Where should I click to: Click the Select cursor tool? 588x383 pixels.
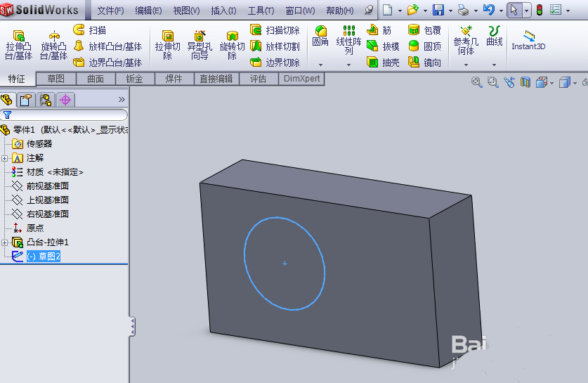coord(514,10)
